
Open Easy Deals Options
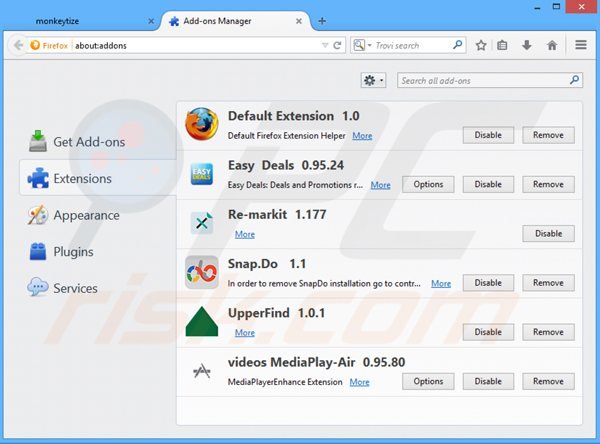pyautogui.click(x=428, y=184)
